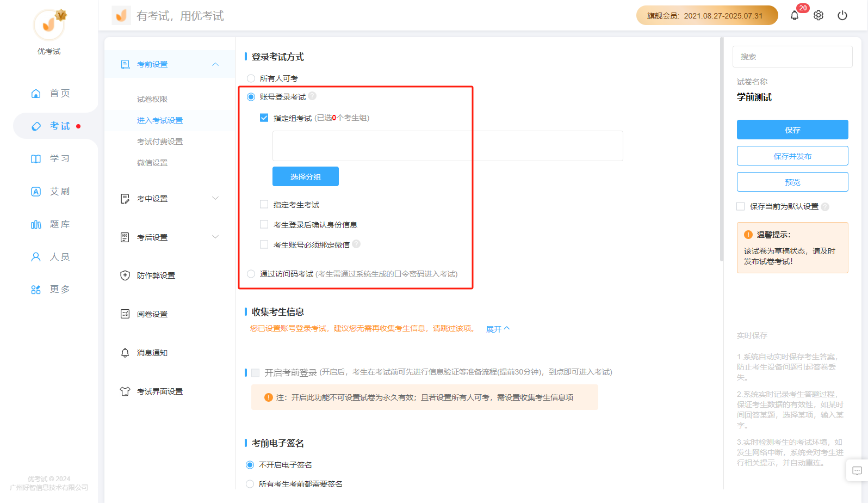This screenshot has width=868, height=503.
Task: Select the 账号登录考试 radio option
Action: tap(251, 97)
